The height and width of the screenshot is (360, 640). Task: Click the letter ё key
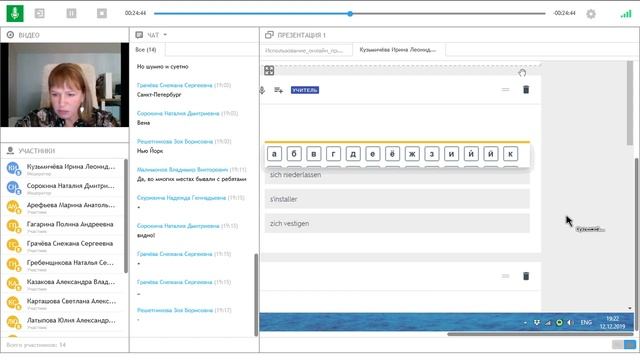click(392, 154)
